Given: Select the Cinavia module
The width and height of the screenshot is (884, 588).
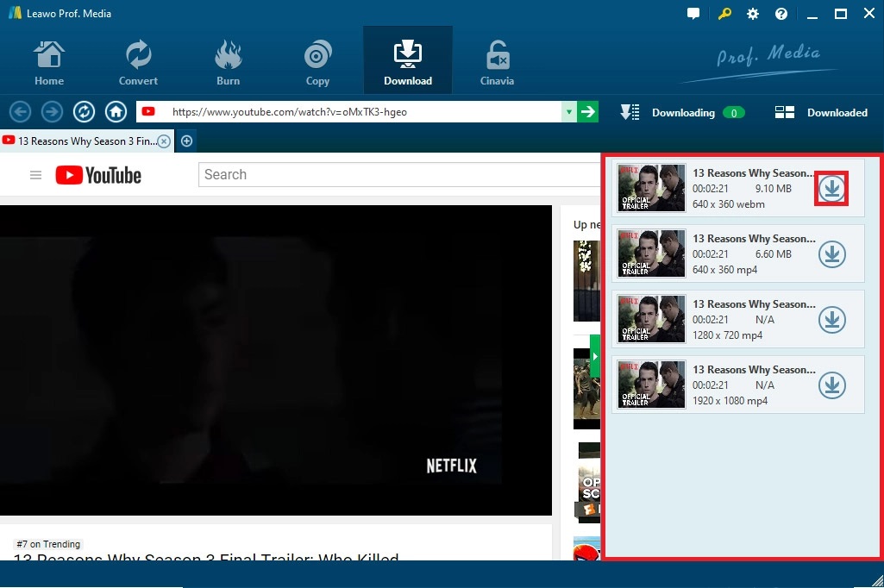Looking at the screenshot, I should point(496,59).
